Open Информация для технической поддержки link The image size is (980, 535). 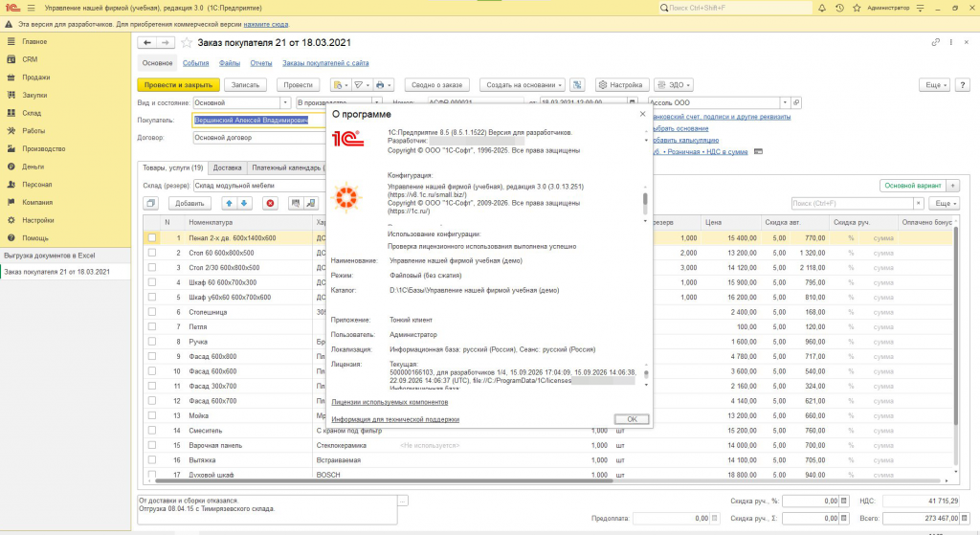pyautogui.click(x=395, y=419)
